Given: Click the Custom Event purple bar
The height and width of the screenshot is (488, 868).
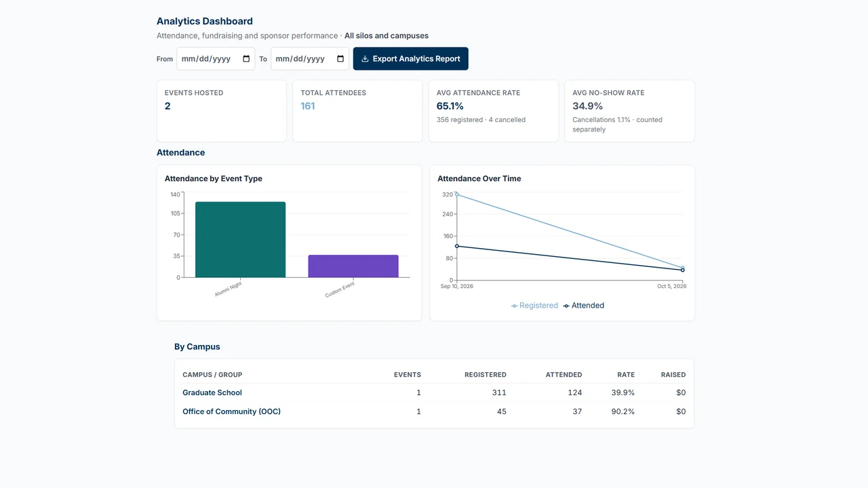Looking at the screenshot, I should pos(353,266).
